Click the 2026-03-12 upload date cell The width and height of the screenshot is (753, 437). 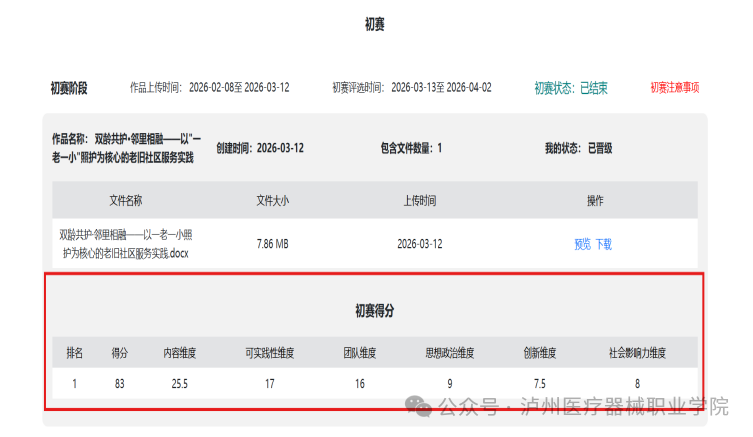pos(420,244)
